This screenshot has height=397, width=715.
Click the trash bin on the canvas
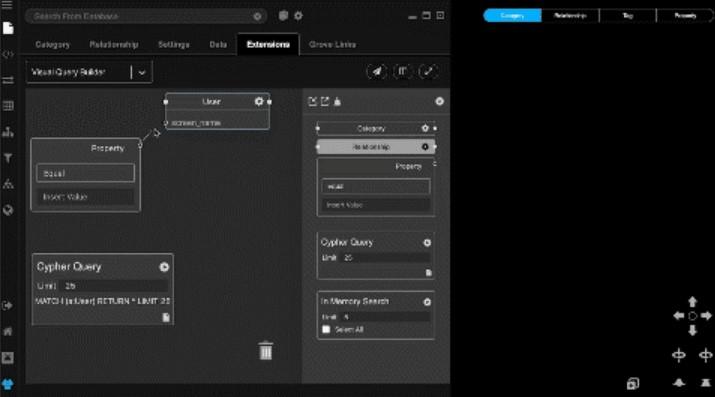tap(265, 351)
